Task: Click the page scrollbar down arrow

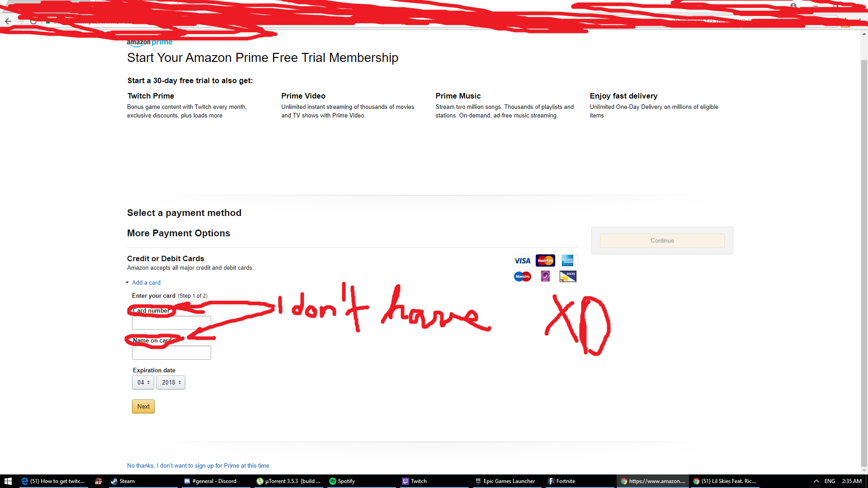Action: (x=864, y=470)
